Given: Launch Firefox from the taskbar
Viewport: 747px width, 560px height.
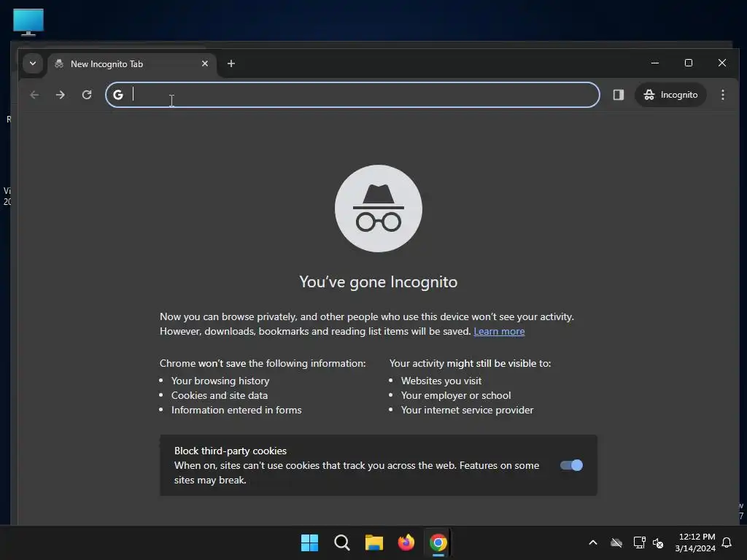Looking at the screenshot, I should click(x=406, y=542).
